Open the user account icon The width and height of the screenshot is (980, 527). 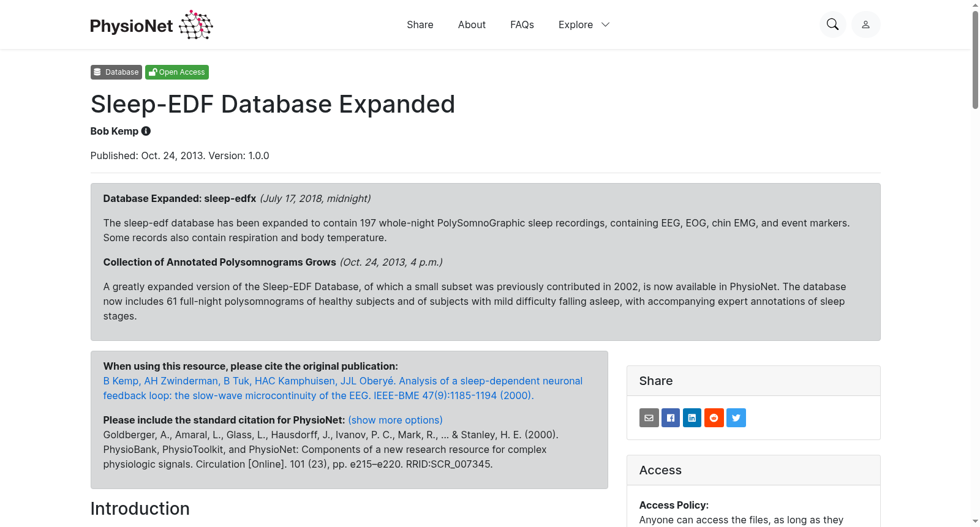[x=865, y=24]
